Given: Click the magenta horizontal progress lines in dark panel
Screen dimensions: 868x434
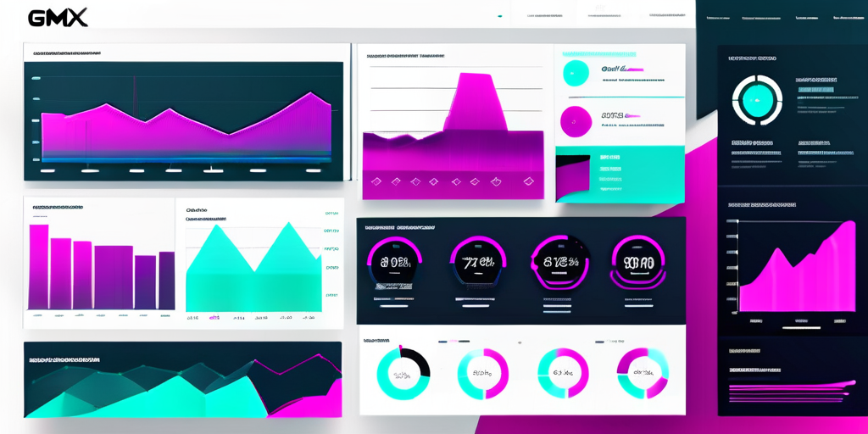Looking at the screenshot, I should pos(792,392).
